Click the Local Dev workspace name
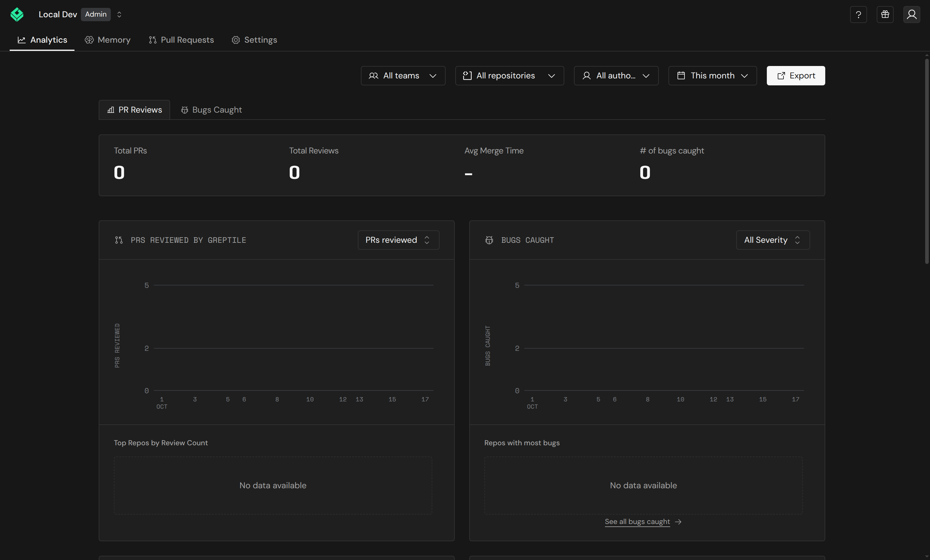 point(58,14)
